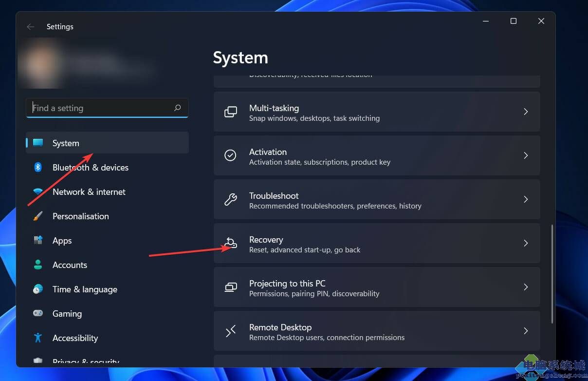Expand the Recovery row chevron

(x=526, y=243)
